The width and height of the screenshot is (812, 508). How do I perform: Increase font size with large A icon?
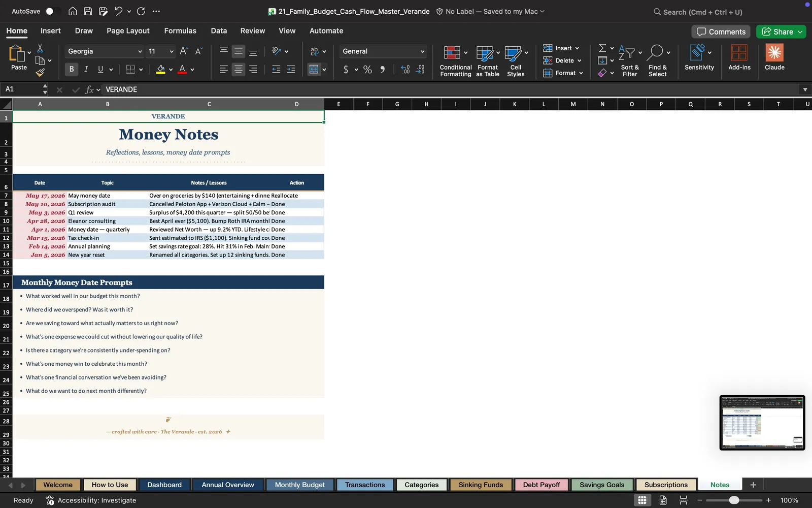coord(184,51)
